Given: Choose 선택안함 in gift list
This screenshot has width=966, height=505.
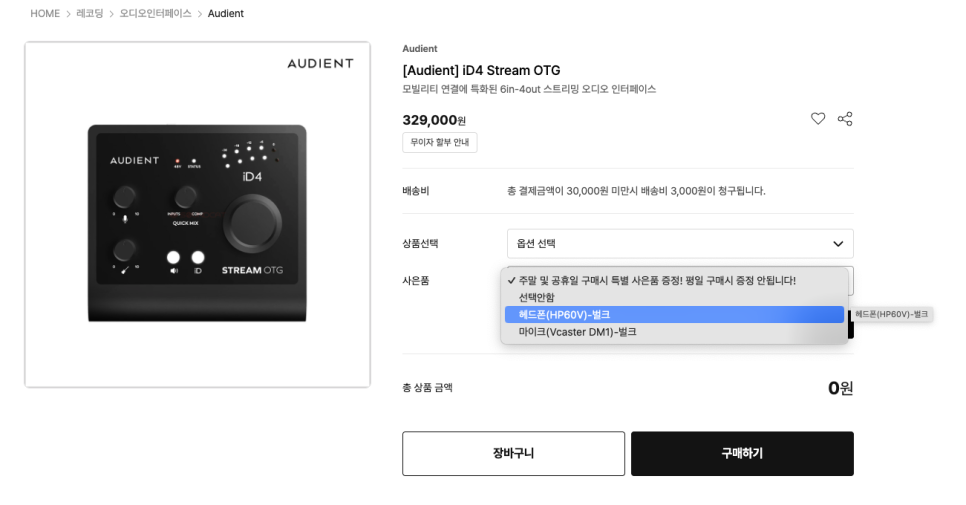Looking at the screenshot, I should click(674, 297).
